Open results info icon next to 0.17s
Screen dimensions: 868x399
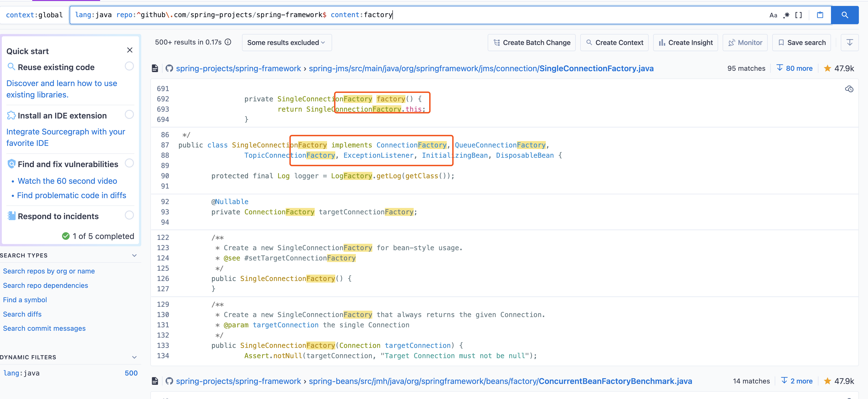coord(228,42)
